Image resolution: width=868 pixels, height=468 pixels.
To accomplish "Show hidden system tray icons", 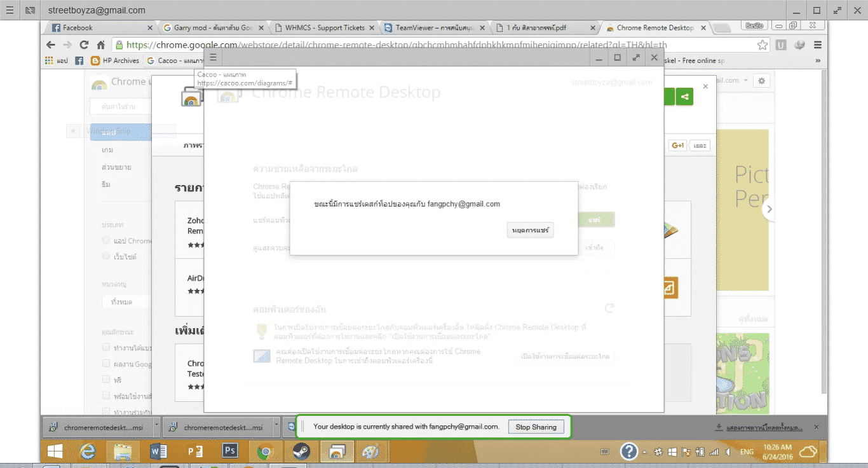I will pyautogui.click(x=644, y=451).
